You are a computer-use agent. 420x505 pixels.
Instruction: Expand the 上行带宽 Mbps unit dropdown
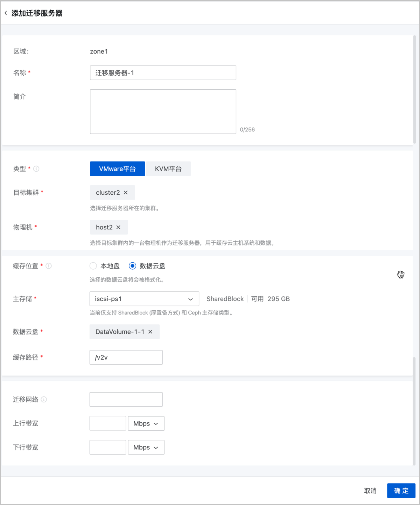(x=146, y=423)
